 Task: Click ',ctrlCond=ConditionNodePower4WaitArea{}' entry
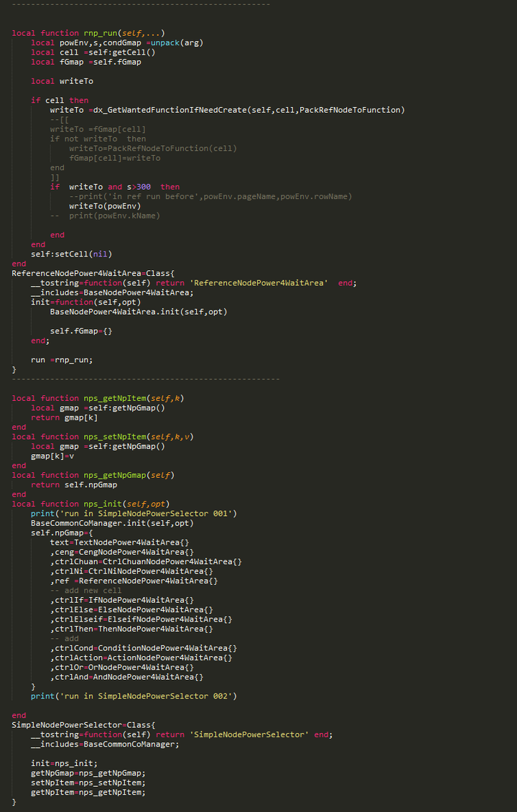[144, 648]
